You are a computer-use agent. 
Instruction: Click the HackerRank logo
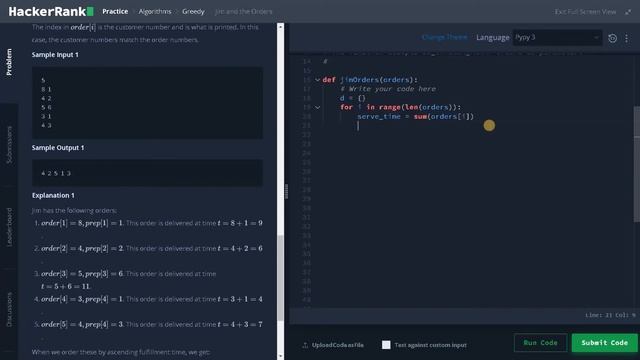tap(51, 11)
